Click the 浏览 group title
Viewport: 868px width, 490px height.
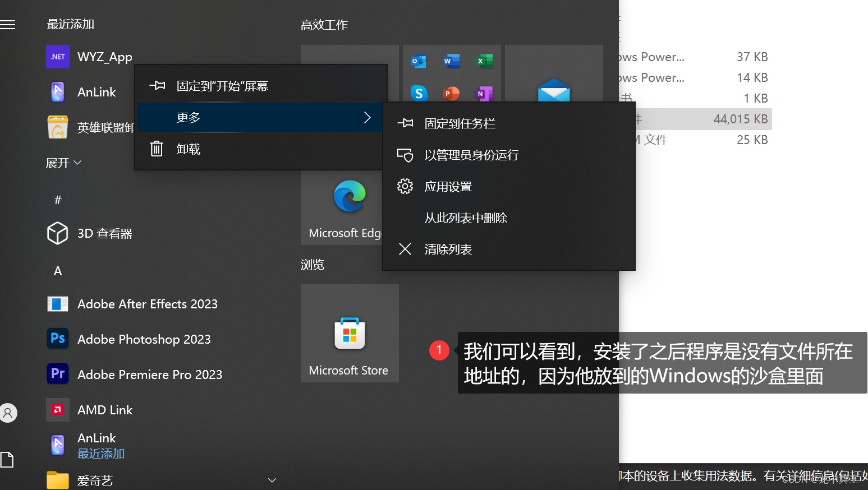pyautogui.click(x=313, y=265)
